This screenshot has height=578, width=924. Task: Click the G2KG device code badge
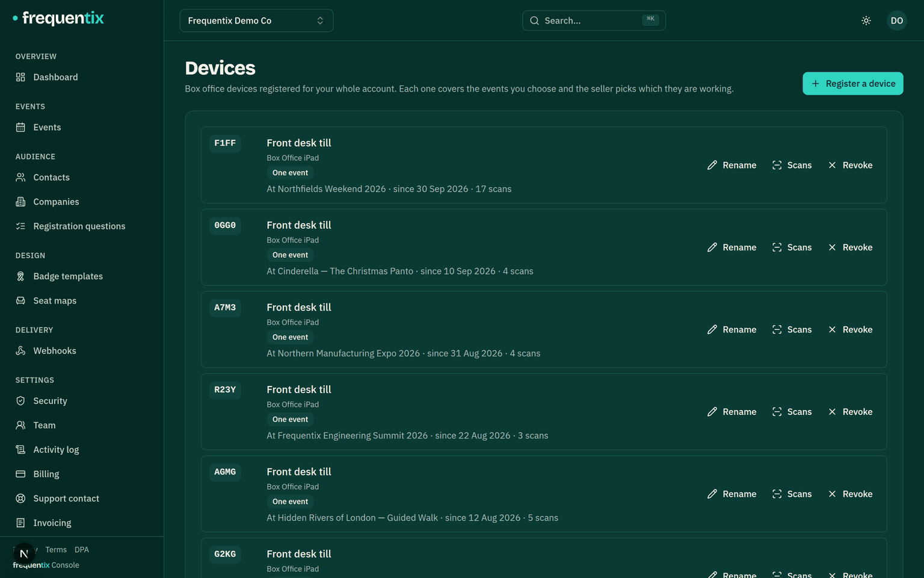tap(225, 554)
